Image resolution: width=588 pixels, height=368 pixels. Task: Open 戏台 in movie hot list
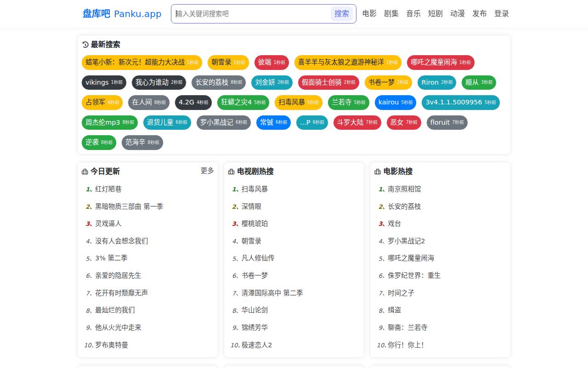394,224
